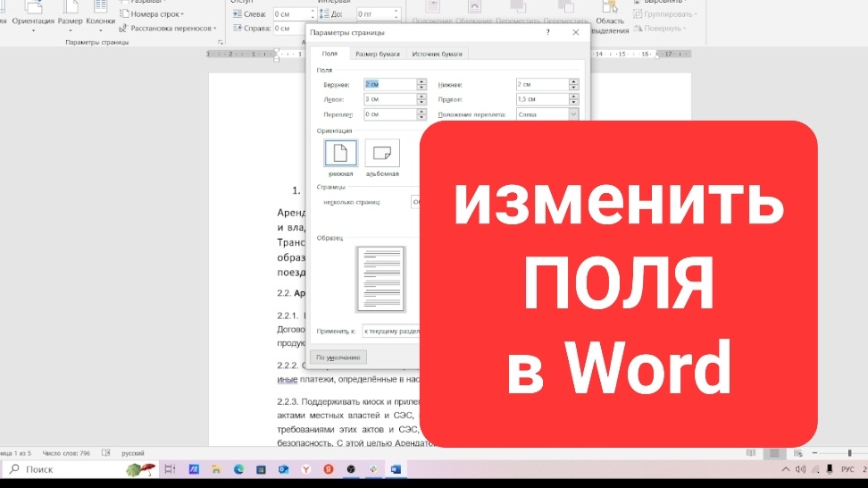Open the Область выделения selection pane
Screen dimensions: 868x488
point(610,18)
